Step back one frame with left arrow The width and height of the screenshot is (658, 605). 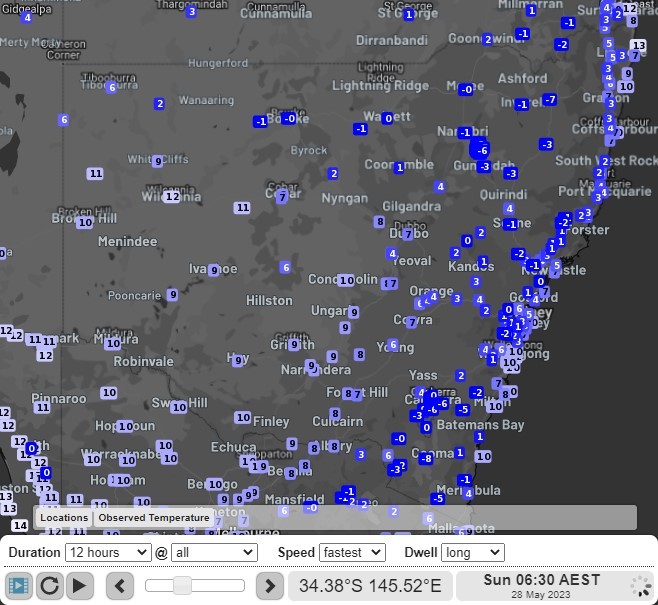120,586
